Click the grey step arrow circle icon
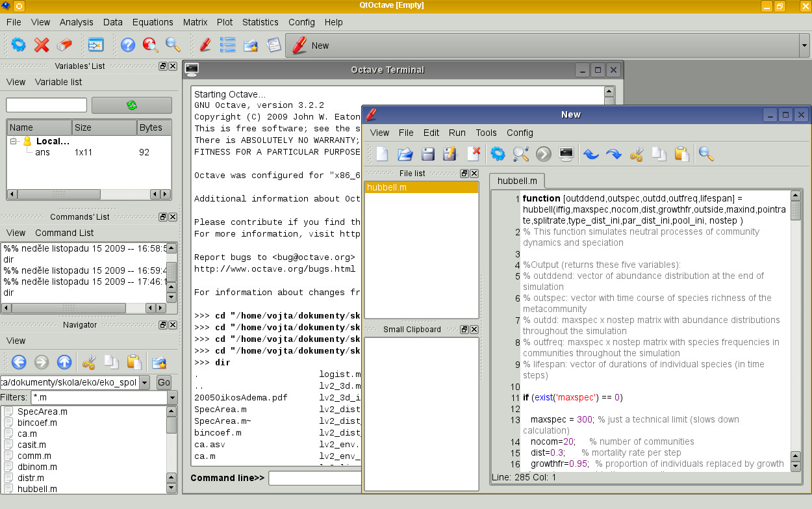The height and width of the screenshot is (509, 812). point(543,154)
